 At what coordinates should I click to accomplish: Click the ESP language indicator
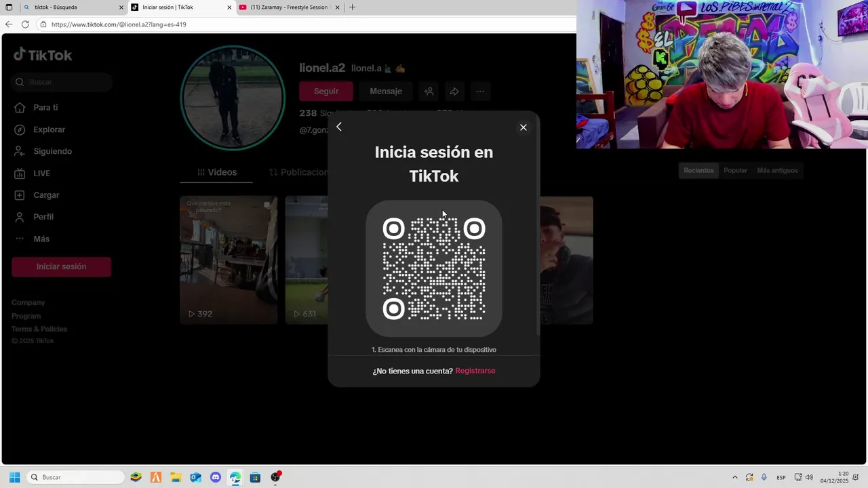pyautogui.click(x=781, y=477)
